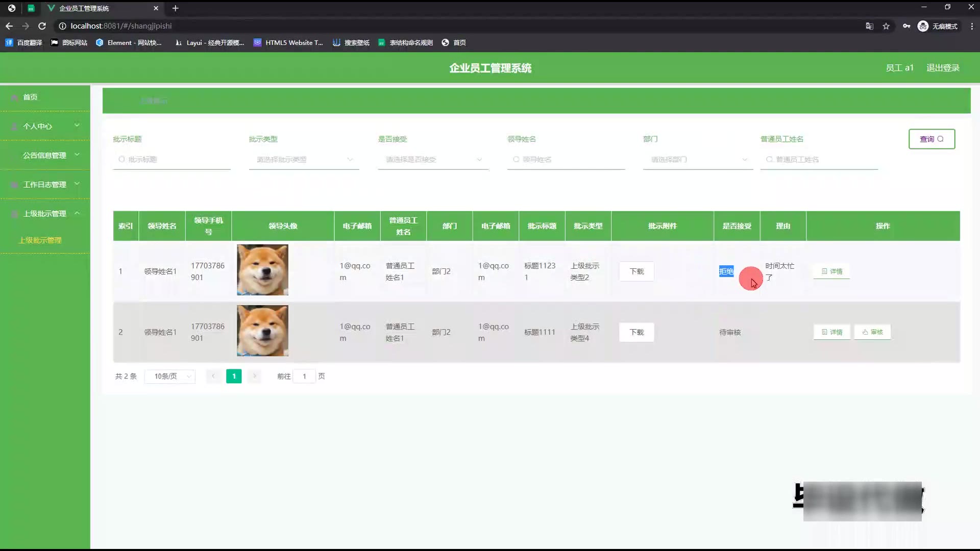Open a new browser tab
The width and height of the screenshot is (980, 551).
175,8
